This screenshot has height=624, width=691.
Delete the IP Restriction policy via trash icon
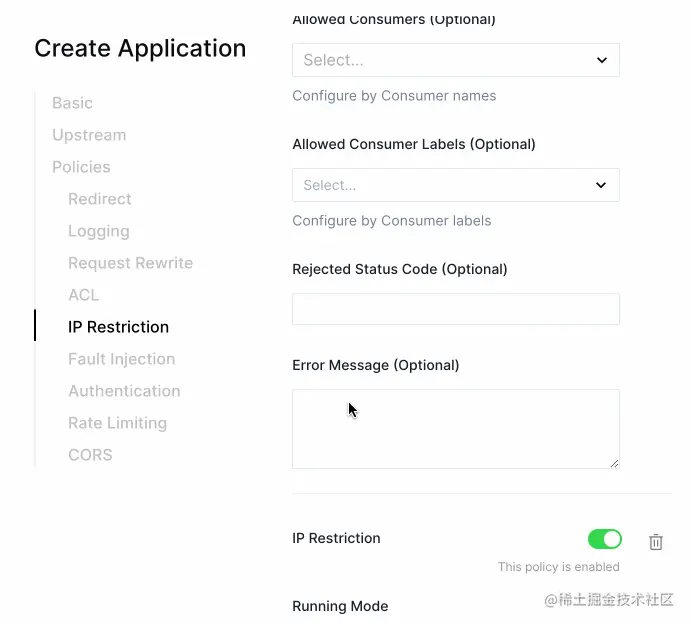coord(656,542)
